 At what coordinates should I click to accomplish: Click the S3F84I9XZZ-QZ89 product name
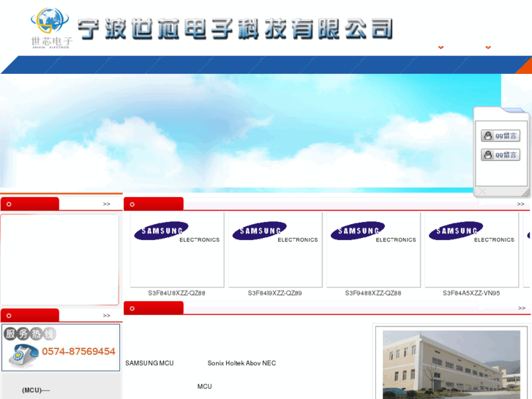275,293
